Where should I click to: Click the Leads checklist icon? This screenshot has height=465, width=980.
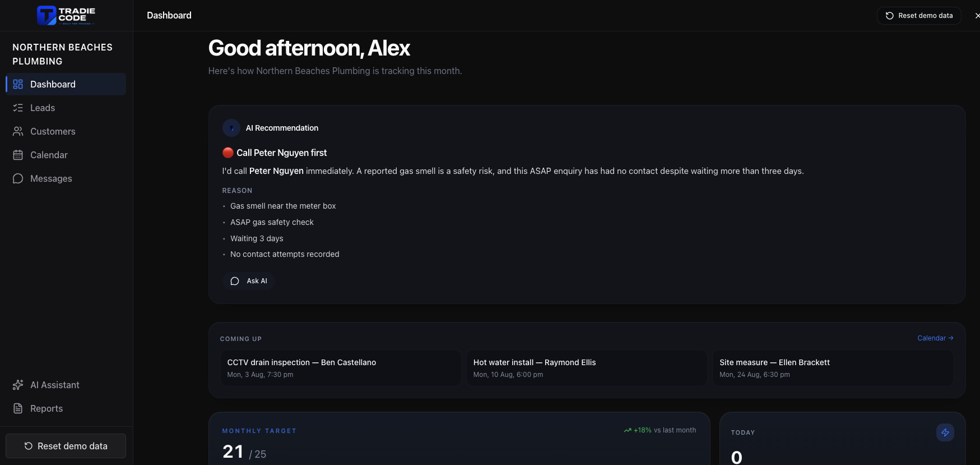point(18,108)
